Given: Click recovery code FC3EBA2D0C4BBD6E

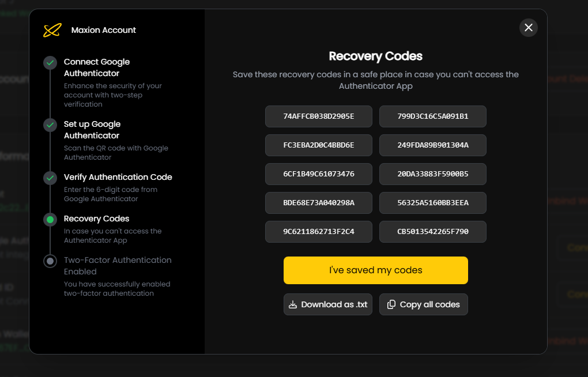Looking at the screenshot, I should tap(318, 145).
